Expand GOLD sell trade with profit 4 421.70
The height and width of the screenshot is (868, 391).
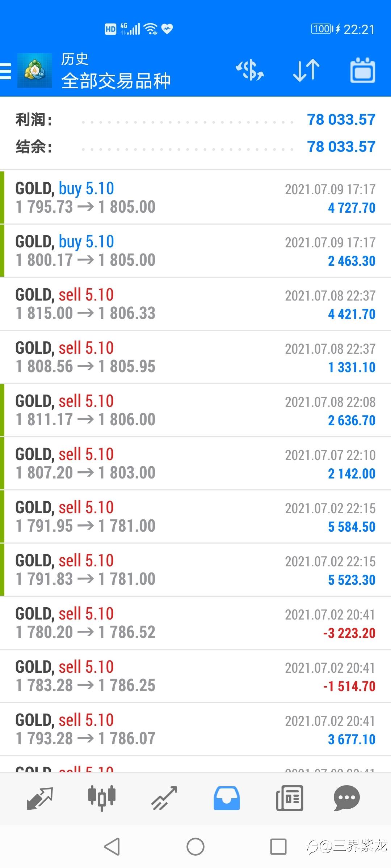(195, 304)
